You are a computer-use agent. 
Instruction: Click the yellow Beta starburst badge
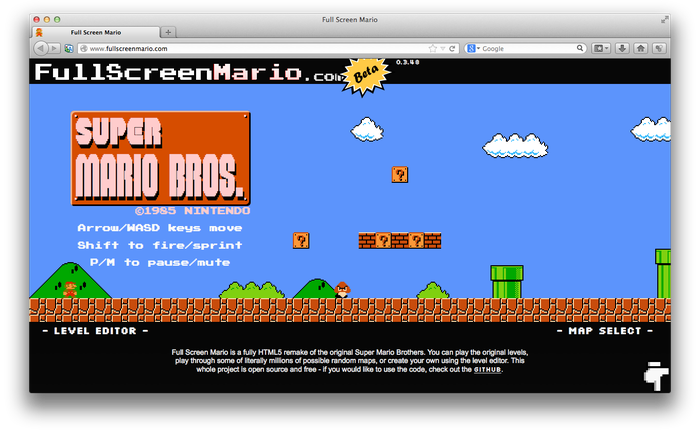[367, 76]
